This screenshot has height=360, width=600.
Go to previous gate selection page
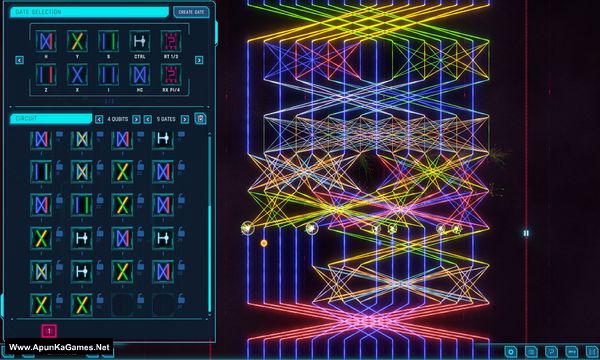pyautogui.click(x=20, y=60)
